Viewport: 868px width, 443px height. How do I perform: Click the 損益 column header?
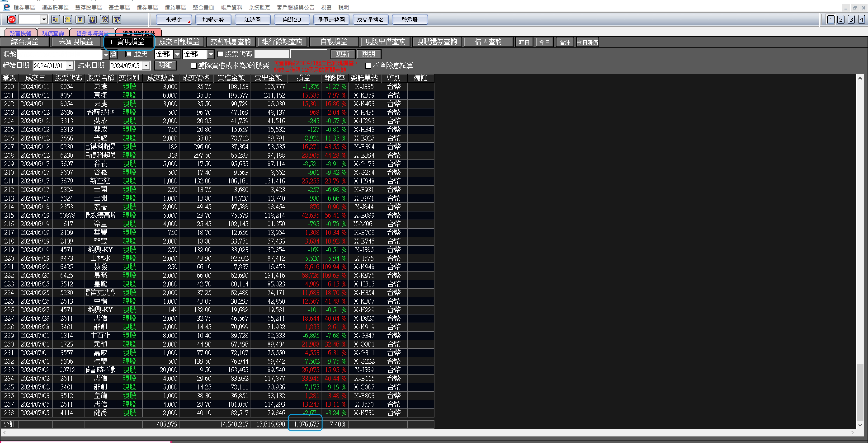coord(304,78)
